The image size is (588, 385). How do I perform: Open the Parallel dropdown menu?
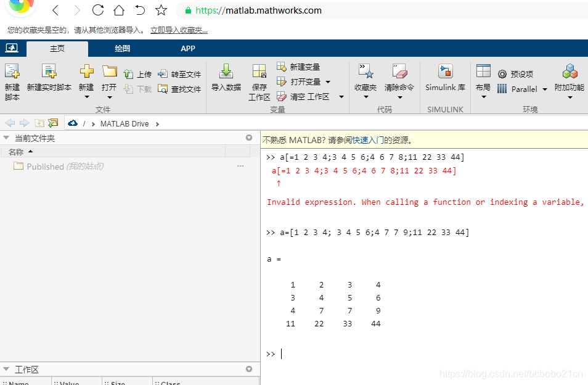544,89
